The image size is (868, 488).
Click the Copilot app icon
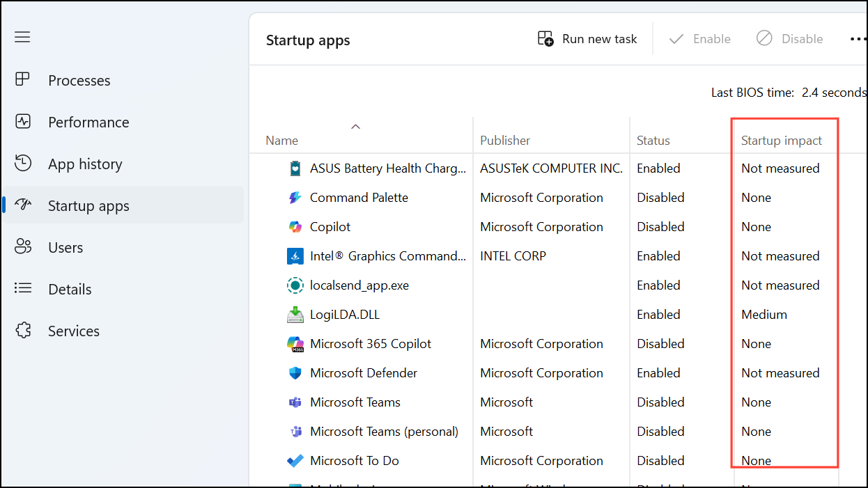click(x=295, y=227)
